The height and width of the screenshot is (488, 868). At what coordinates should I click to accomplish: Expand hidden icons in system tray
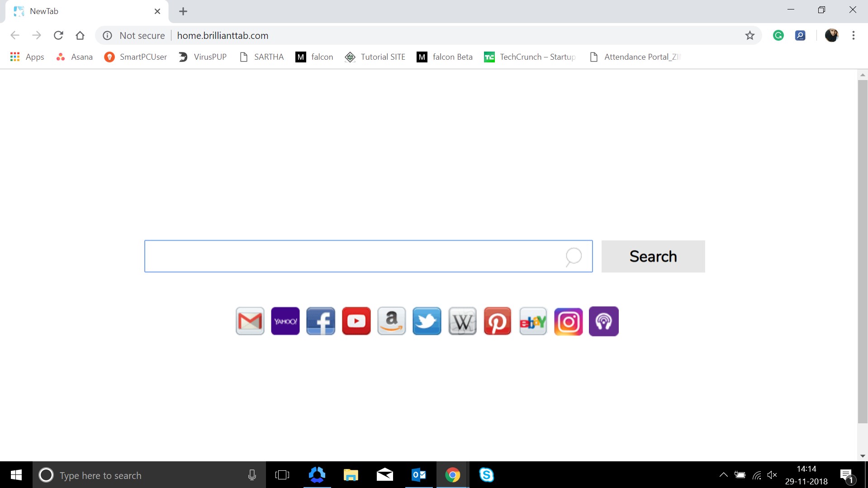pyautogui.click(x=723, y=475)
